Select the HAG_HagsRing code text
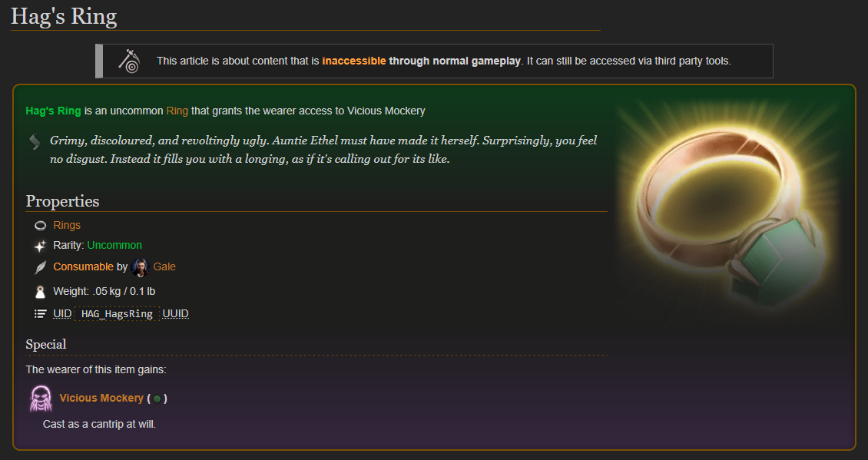Screen dimensions: 868x460 point(117,314)
